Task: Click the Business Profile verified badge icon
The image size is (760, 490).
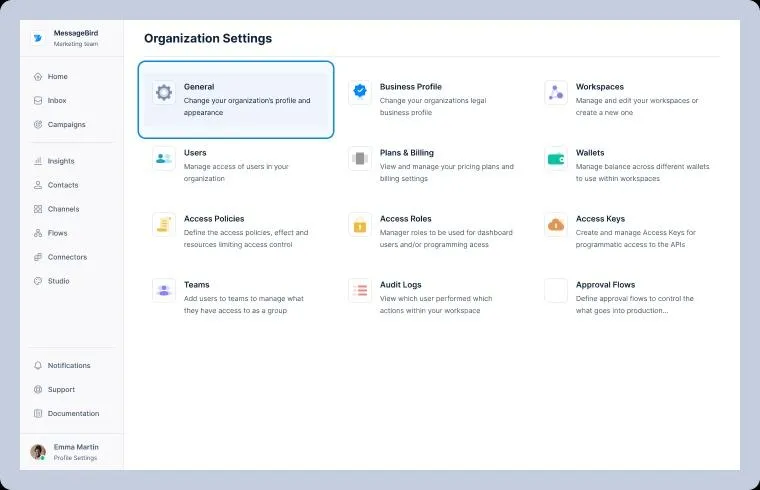Action: pyautogui.click(x=360, y=92)
